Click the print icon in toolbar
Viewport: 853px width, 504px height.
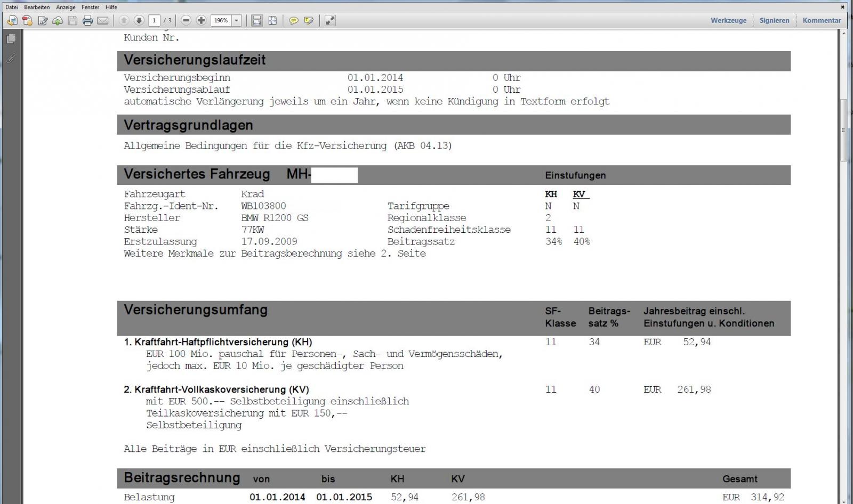pos(87,21)
